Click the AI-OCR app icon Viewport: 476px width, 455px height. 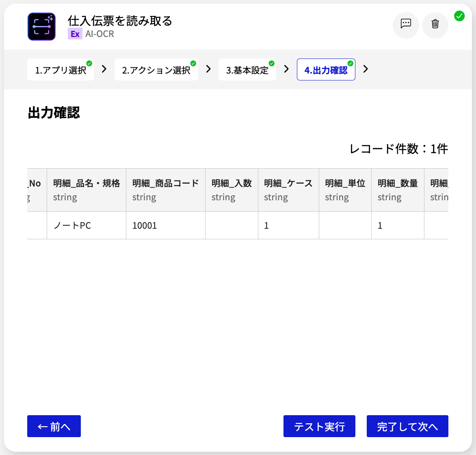(41, 26)
